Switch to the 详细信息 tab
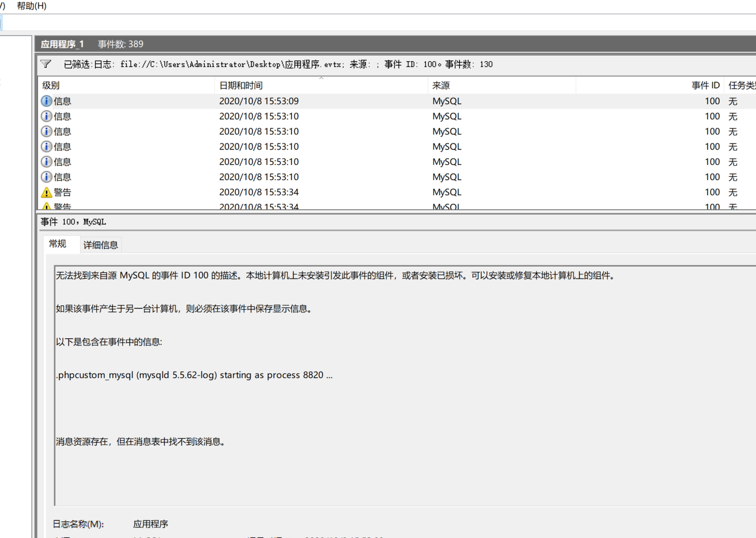This screenshot has width=756, height=538. click(101, 245)
